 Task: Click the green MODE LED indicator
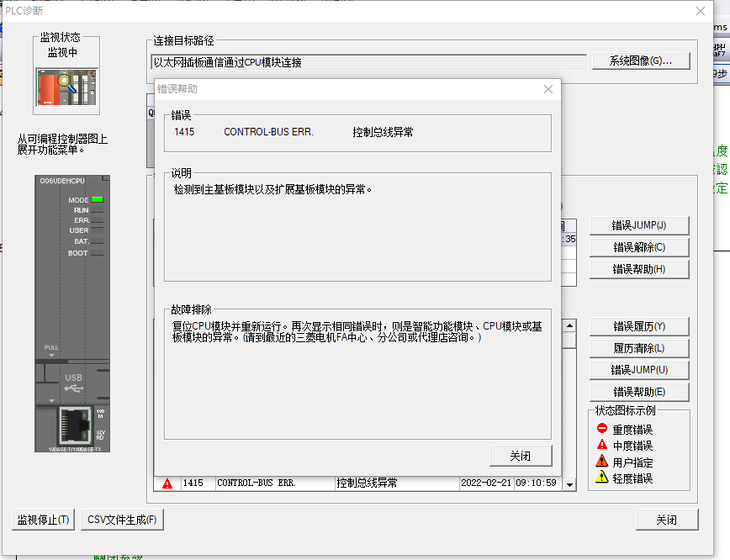97,199
